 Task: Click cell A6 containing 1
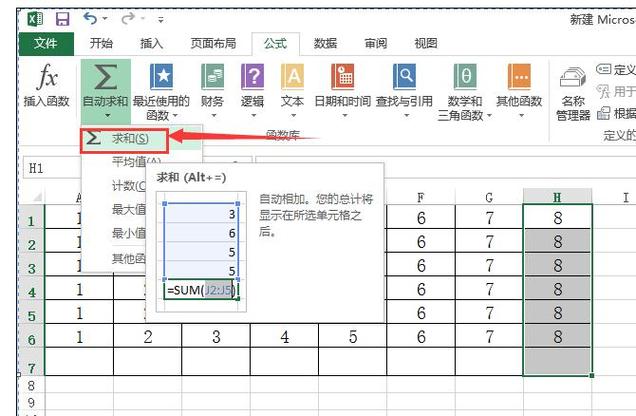point(79,337)
